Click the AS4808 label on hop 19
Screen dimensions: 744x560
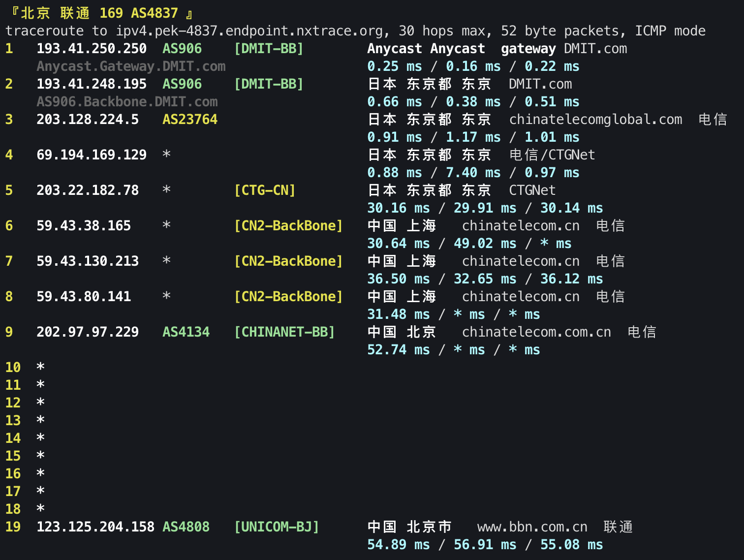186,527
